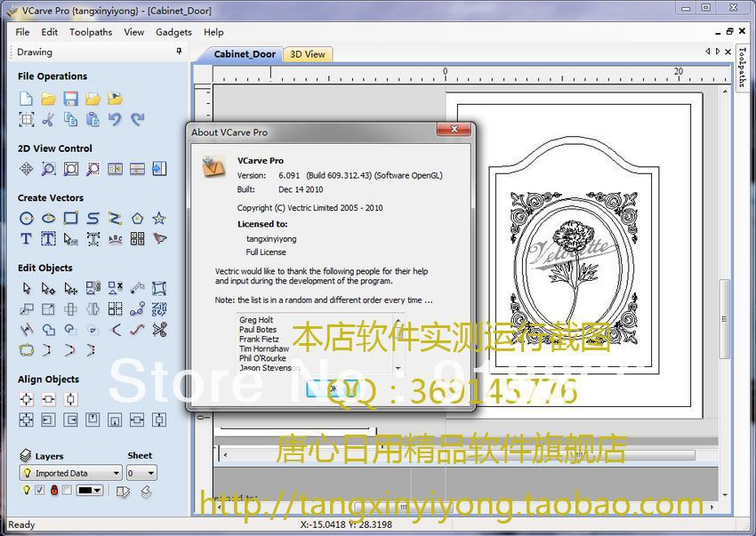Click the Draw Polygon pentagon tool
Image resolution: width=756 pixels, height=536 pixels.
137,219
